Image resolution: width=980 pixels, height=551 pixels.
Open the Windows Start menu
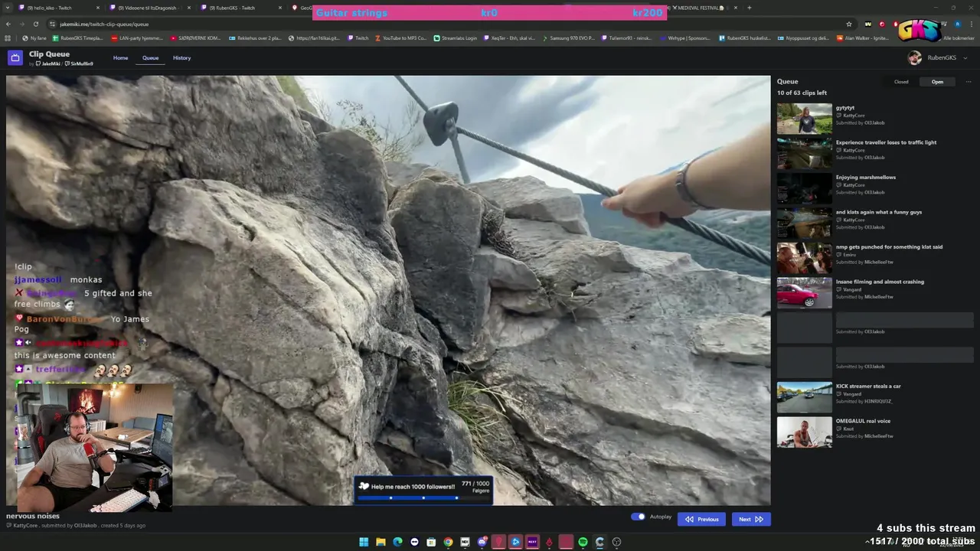364,542
